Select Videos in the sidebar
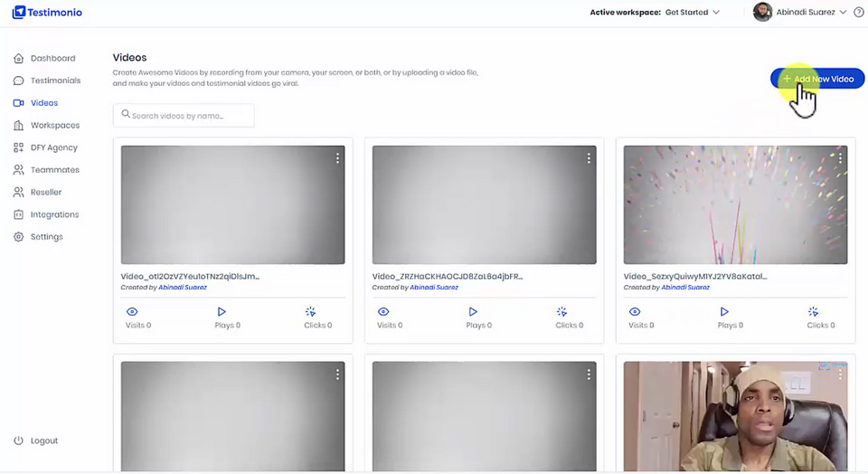 point(44,103)
